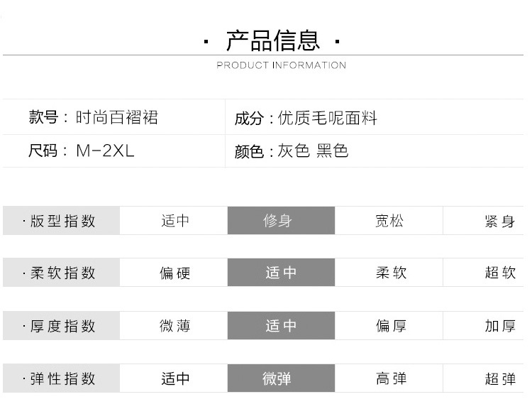
Task: Click 适中 in the 版型指数 row
Action: (x=174, y=221)
